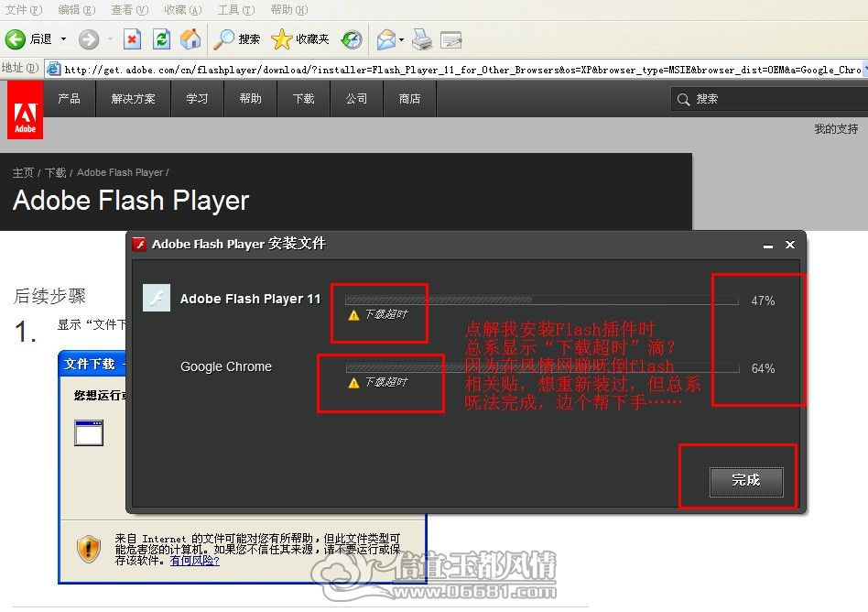Click the 后续步骤 heading

click(x=49, y=296)
